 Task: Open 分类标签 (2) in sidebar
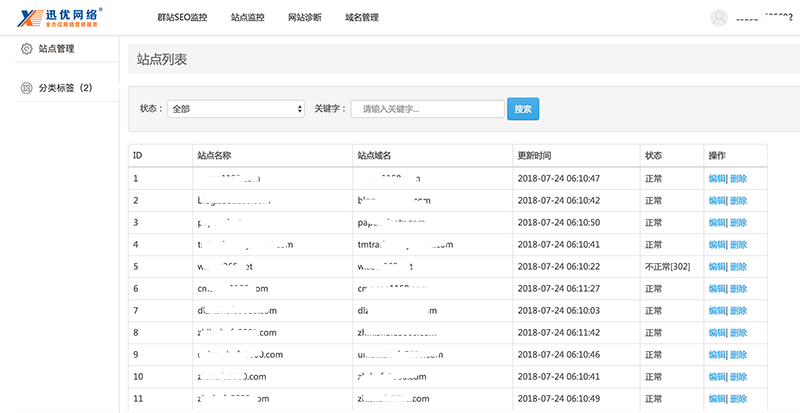(65, 88)
